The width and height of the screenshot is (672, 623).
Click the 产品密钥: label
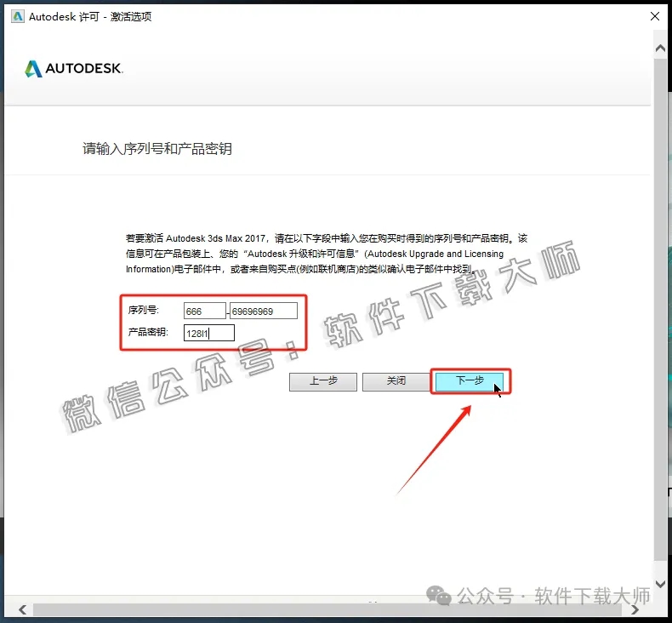pos(148,332)
